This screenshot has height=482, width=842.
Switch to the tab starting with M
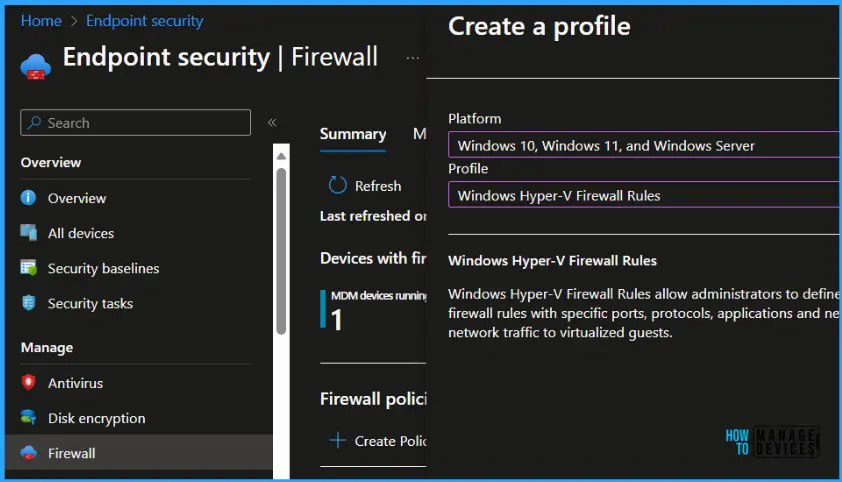pyautogui.click(x=419, y=134)
